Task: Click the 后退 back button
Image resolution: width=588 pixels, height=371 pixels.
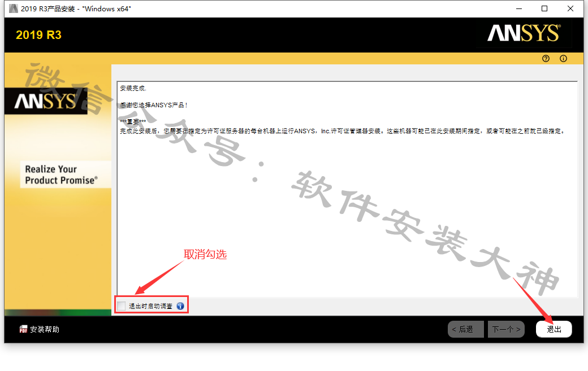Action: pos(466,329)
